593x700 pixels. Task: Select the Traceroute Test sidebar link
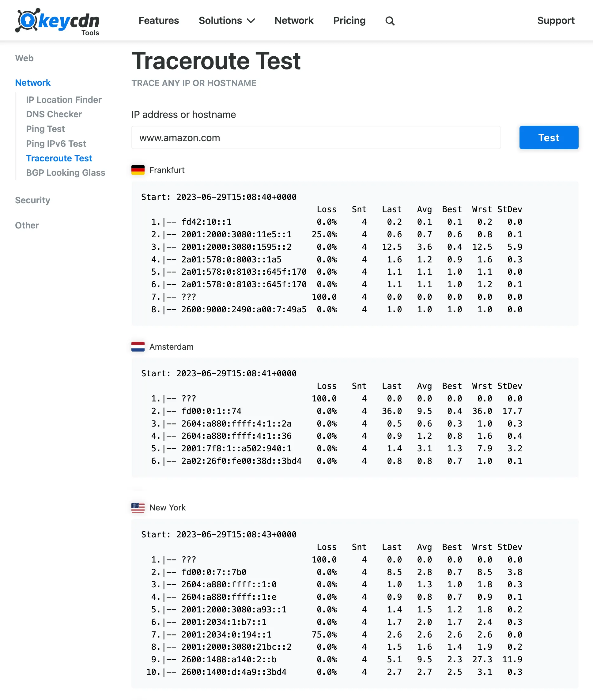point(59,158)
